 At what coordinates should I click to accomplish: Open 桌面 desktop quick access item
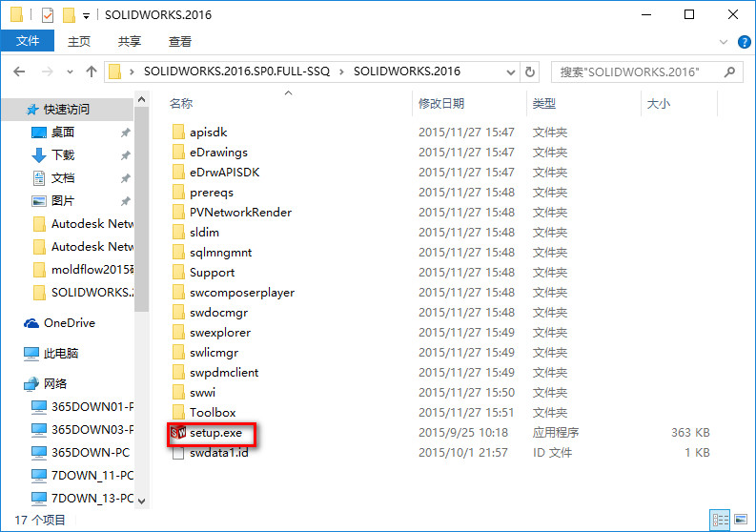click(53, 133)
